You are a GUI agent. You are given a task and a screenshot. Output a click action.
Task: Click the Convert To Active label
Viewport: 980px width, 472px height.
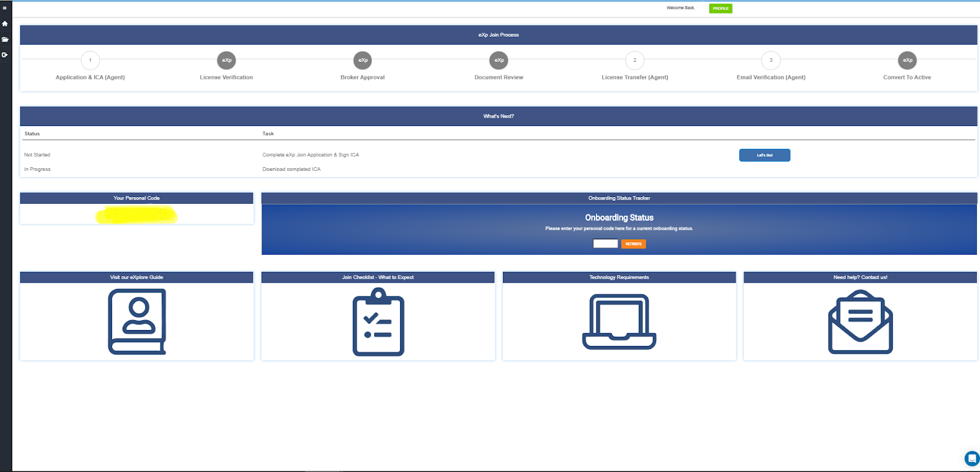point(907,78)
